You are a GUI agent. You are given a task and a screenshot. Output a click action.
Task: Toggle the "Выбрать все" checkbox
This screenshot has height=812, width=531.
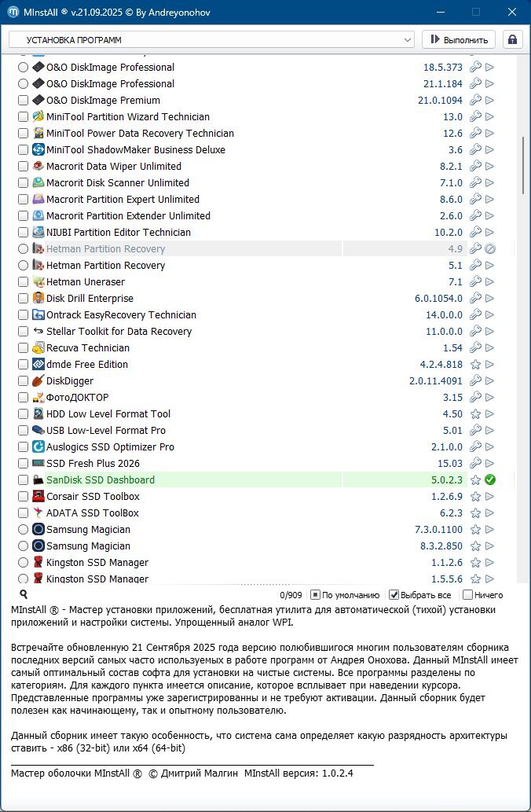(394, 595)
